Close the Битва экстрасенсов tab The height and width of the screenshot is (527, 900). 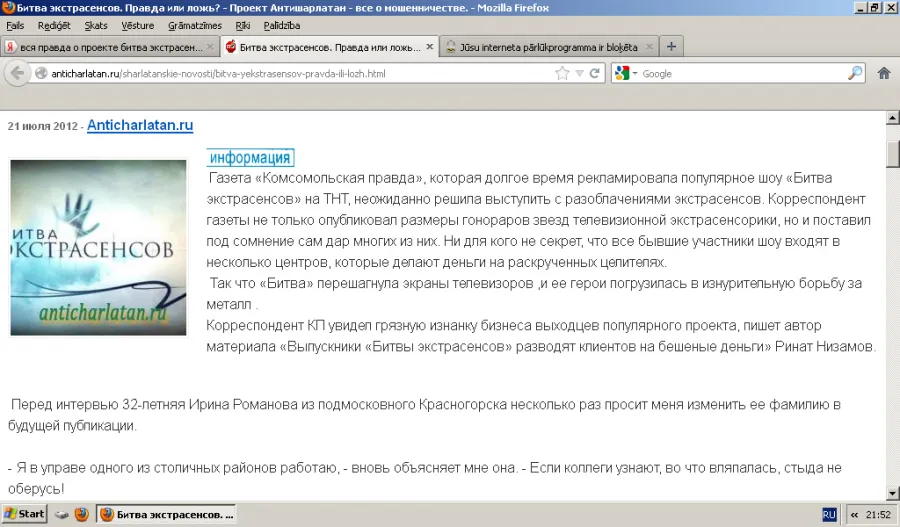click(429, 46)
